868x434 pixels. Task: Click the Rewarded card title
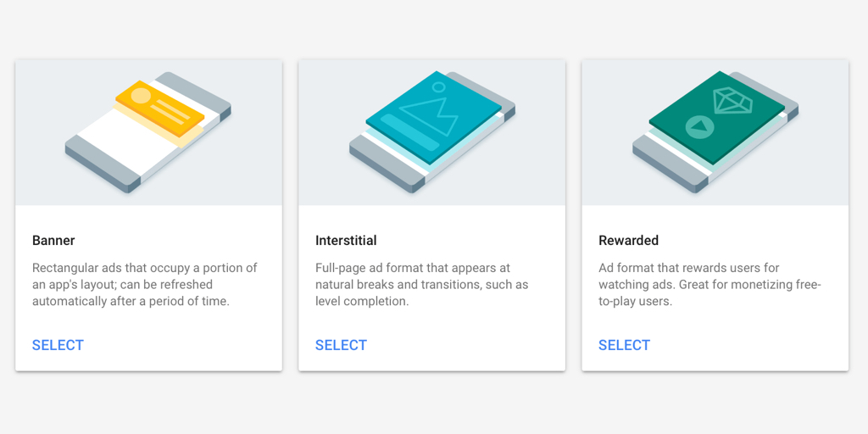click(628, 240)
